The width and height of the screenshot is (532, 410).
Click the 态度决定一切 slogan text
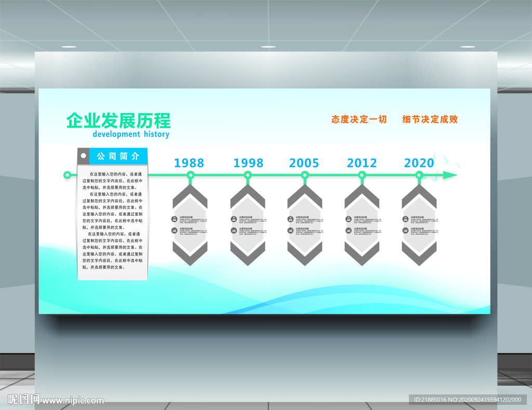(x=359, y=119)
